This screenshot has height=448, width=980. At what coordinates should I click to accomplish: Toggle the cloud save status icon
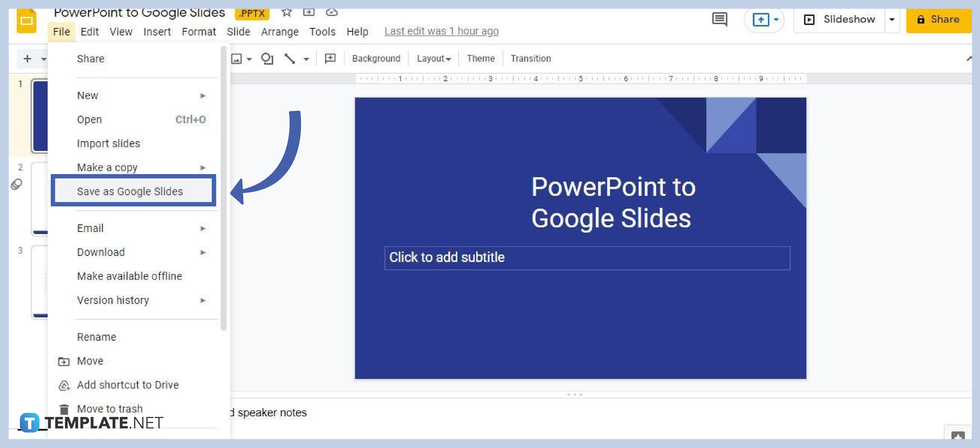[331, 11]
